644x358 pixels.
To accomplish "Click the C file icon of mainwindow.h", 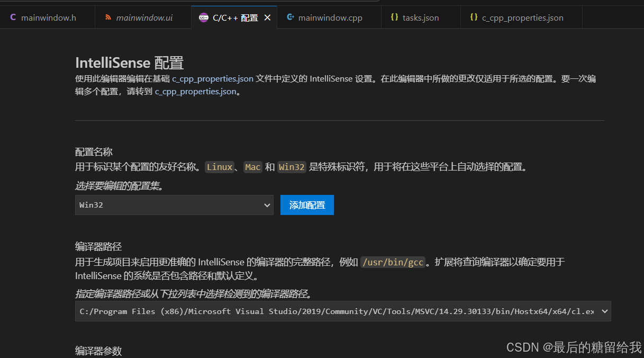I will click(13, 17).
